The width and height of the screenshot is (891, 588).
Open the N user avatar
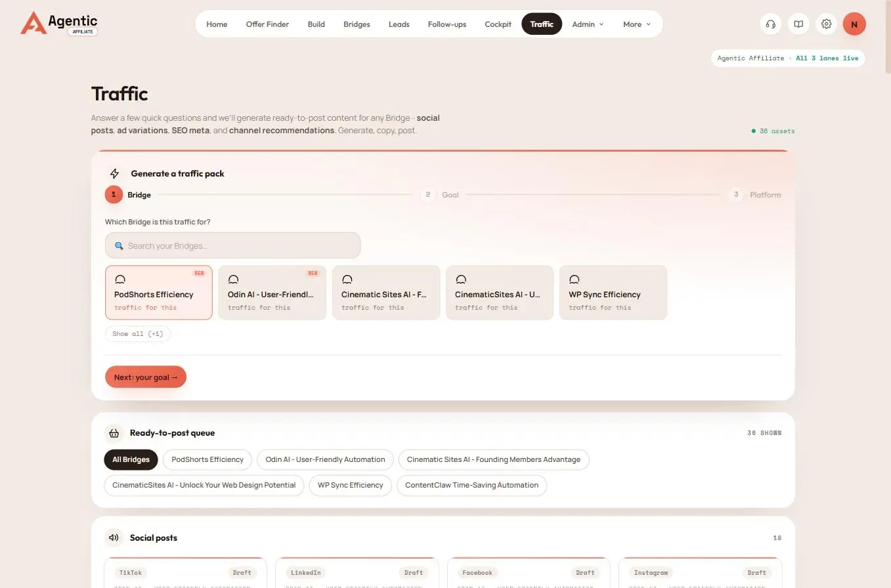click(854, 24)
